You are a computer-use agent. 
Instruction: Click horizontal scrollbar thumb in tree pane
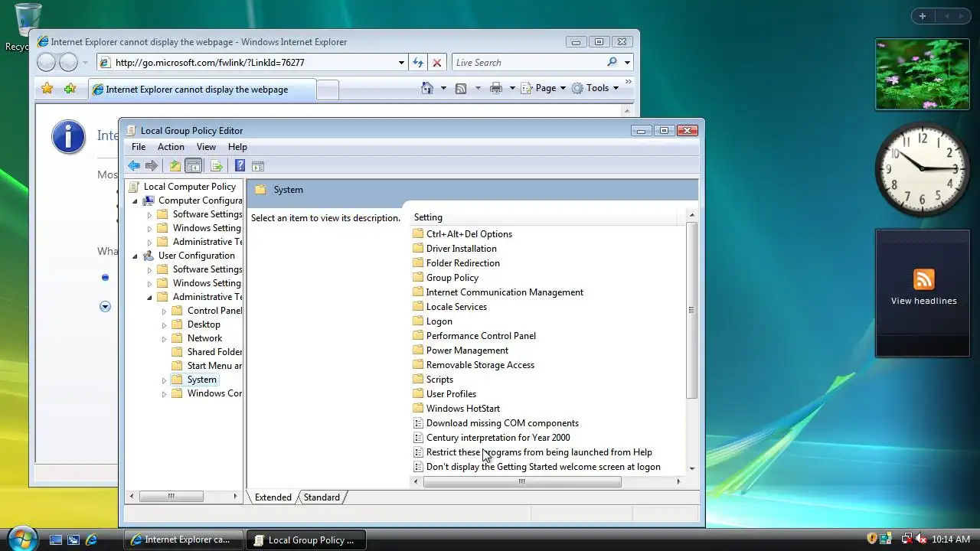[171, 497]
